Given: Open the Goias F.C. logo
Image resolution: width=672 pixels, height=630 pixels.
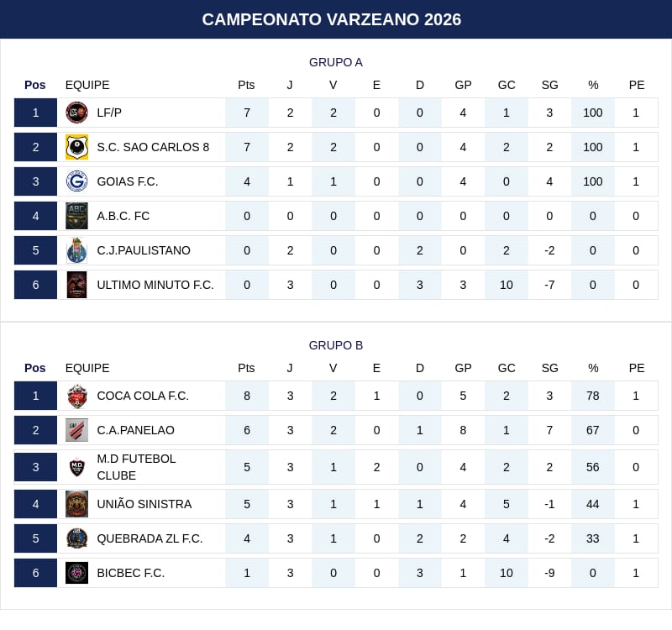Looking at the screenshot, I should pyautogui.click(x=76, y=181).
